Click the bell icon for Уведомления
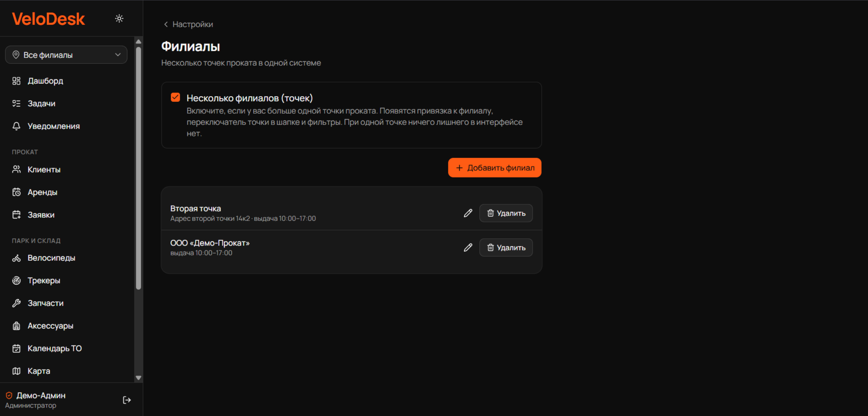 coord(16,126)
